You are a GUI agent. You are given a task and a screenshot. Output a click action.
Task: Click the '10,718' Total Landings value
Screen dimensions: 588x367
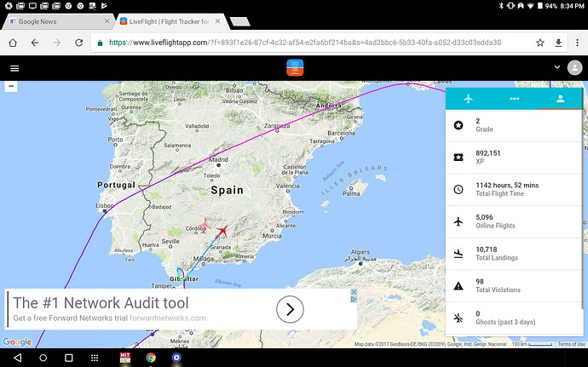tap(487, 249)
